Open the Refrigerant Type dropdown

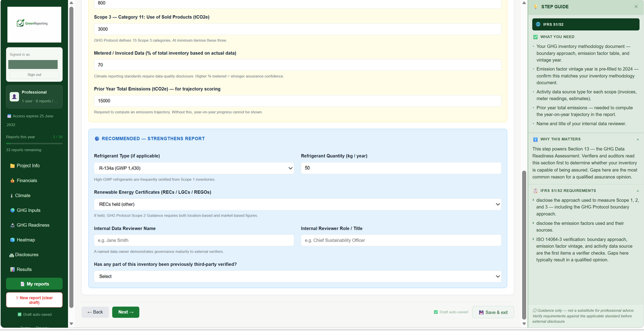point(194,168)
